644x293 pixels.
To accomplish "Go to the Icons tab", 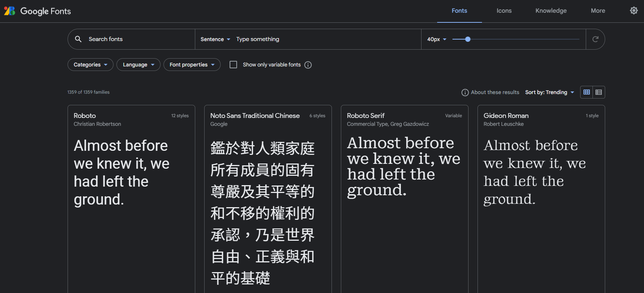I will click(x=504, y=11).
